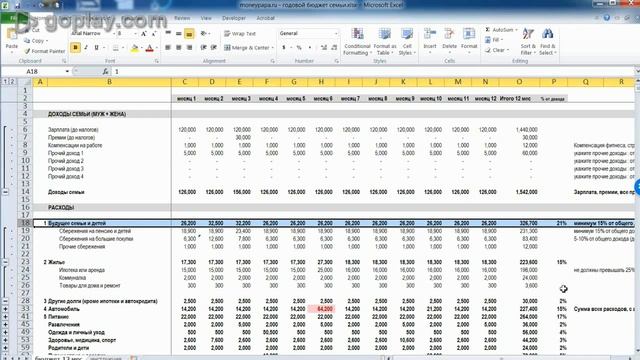The width and height of the screenshot is (640, 360).
Task: Set Top Align for cells
Action: click(x=168, y=33)
